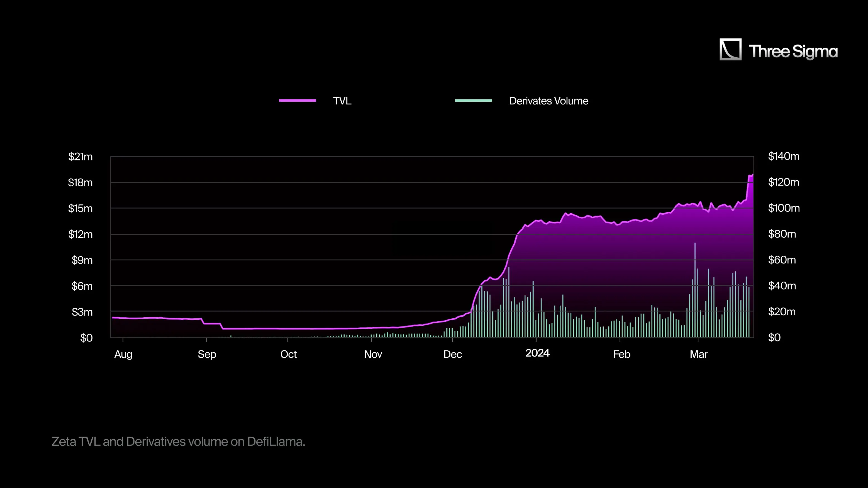Click the Dec x-axis label
This screenshot has height=488, width=868.
tap(453, 354)
